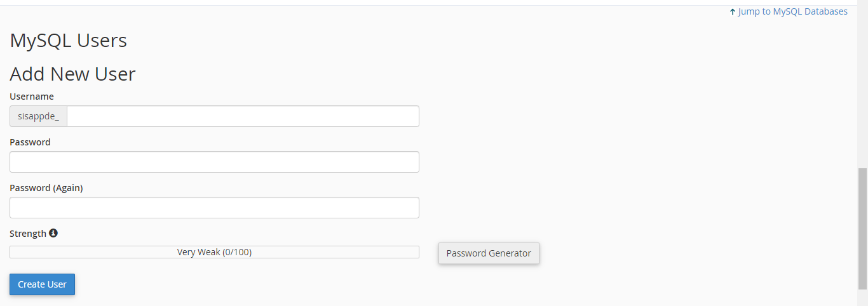
Task: Click the vertical scrollbar thumb
Action: pos(862,229)
